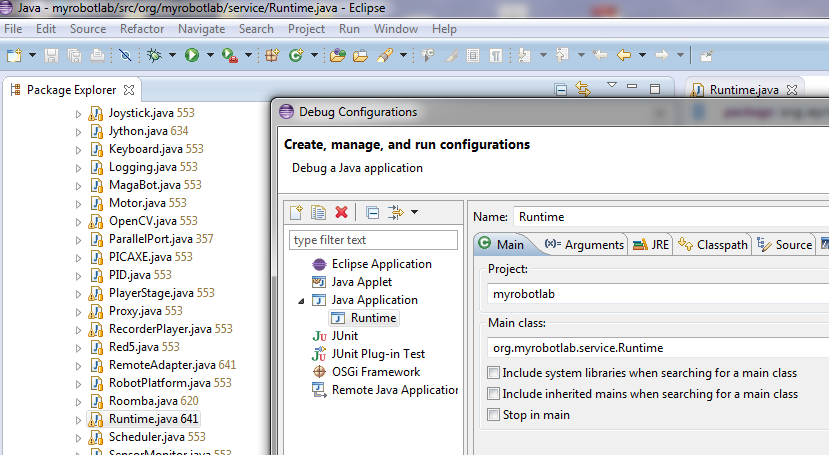Click the Open Task folder icon

(x=361, y=55)
